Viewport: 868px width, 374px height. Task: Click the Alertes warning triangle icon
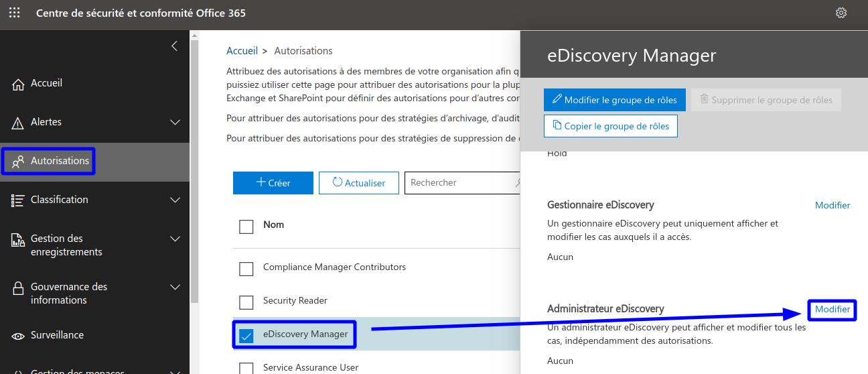18,123
